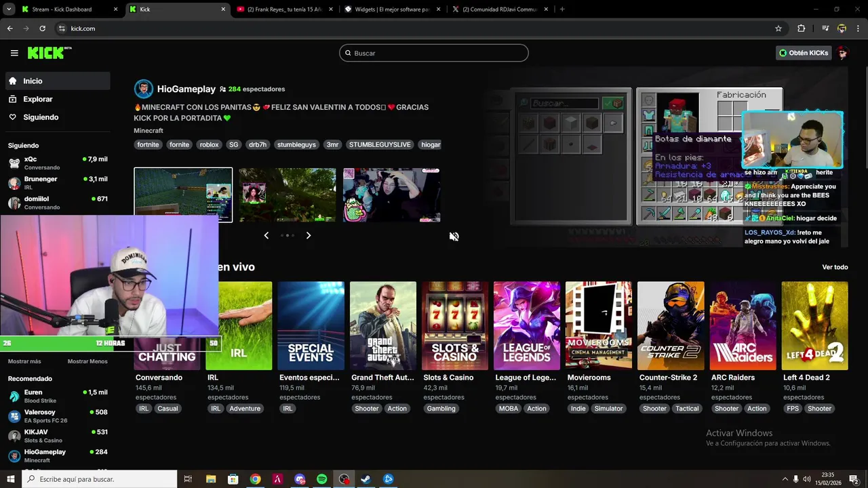The height and width of the screenshot is (488, 868).
Task: Open Valerosoy recommended channel
Action: click(x=57, y=416)
